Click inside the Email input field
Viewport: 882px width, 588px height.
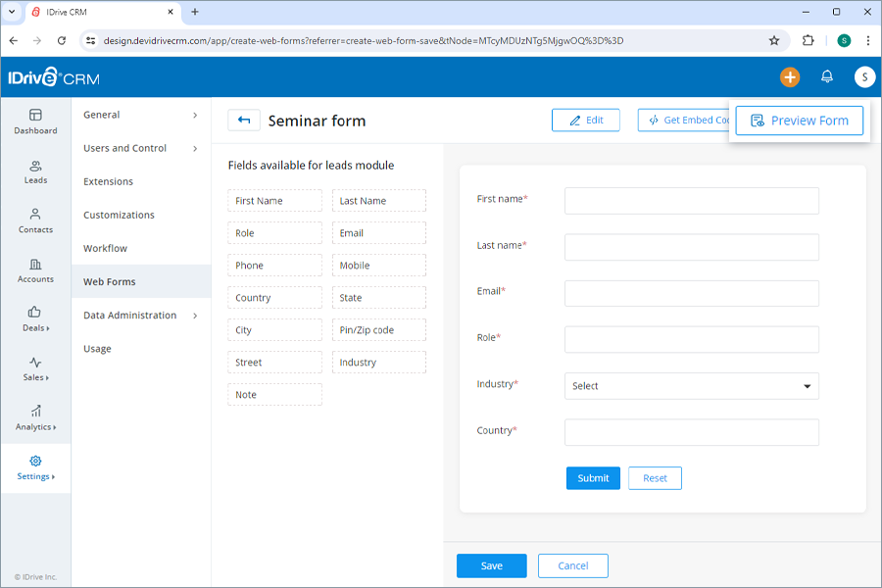[x=691, y=292]
